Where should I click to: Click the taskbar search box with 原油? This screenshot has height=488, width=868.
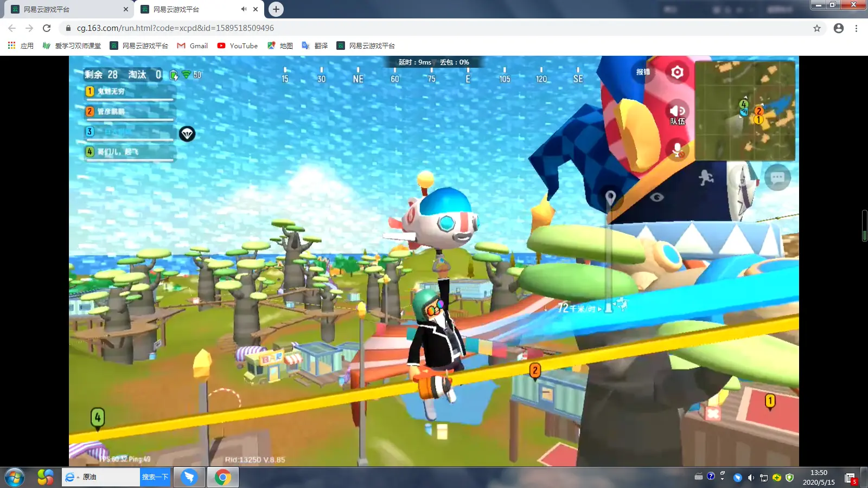[x=101, y=477]
